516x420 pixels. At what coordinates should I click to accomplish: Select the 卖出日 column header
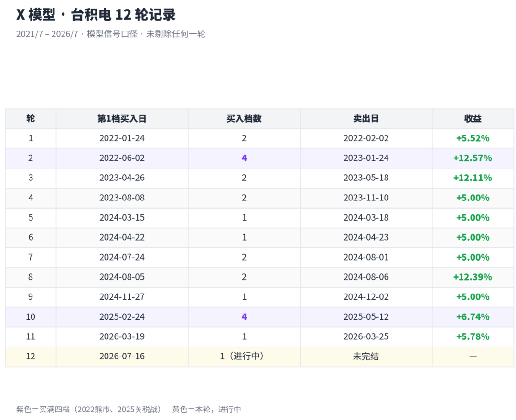click(366, 118)
